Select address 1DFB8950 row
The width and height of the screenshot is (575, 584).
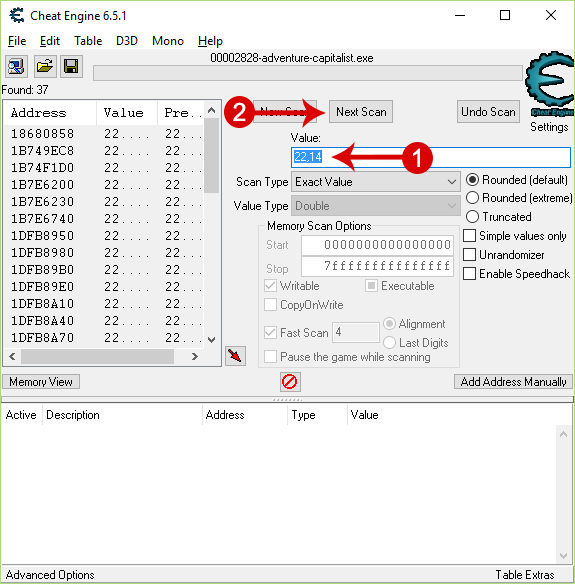[x=104, y=236]
